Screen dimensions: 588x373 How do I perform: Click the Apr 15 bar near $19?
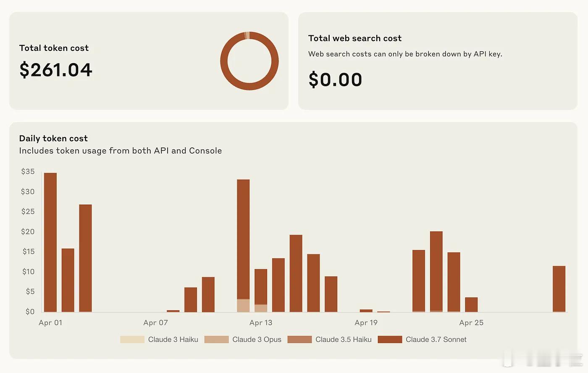pyautogui.click(x=296, y=273)
